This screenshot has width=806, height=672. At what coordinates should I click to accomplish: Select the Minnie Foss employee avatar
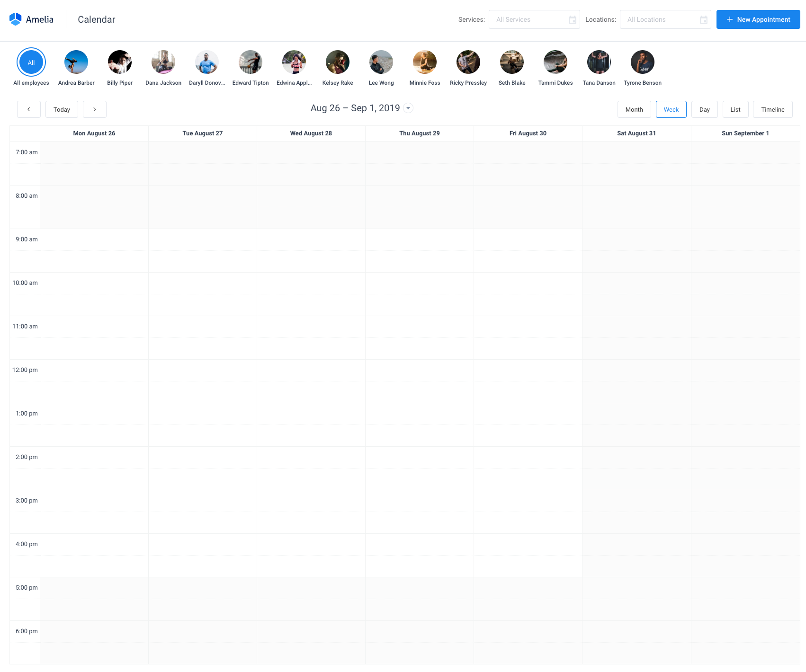tap(424, 62)
